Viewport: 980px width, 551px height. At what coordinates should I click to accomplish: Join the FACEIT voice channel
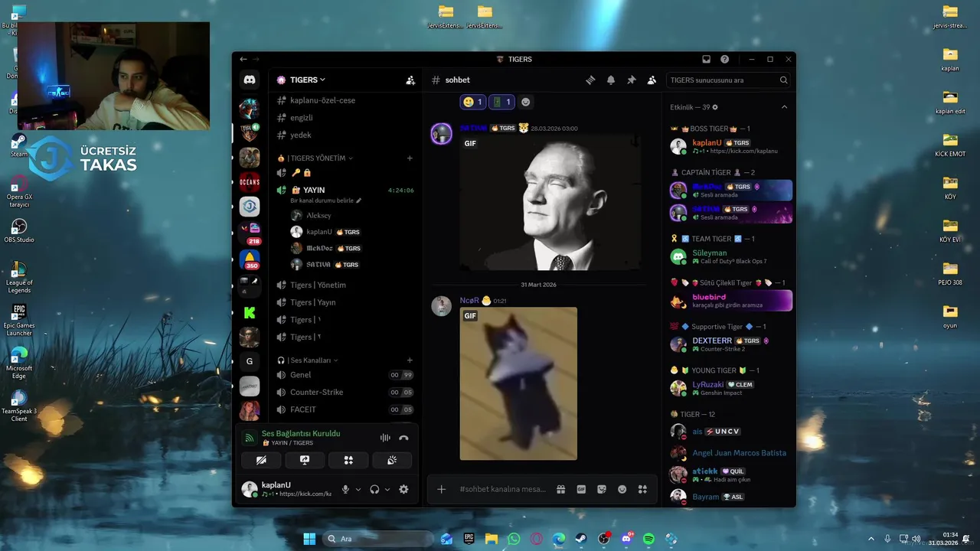[x=346, y=409]
